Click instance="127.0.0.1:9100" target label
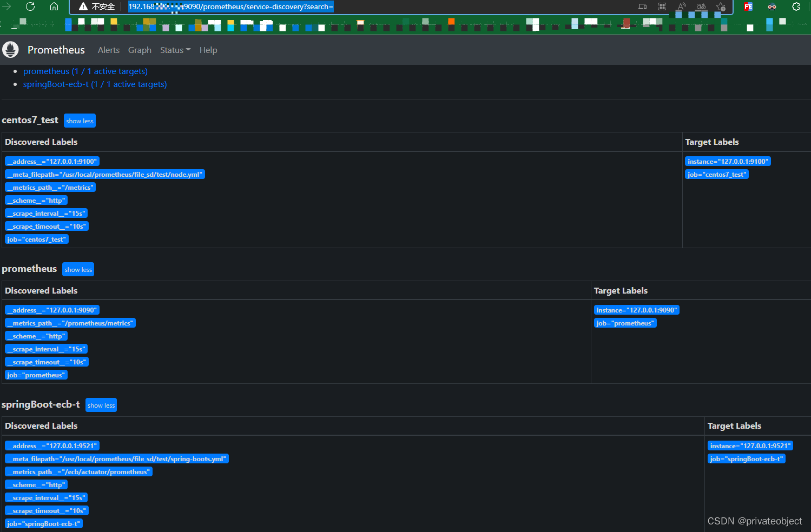811x532 pixels. click(728, 161)
